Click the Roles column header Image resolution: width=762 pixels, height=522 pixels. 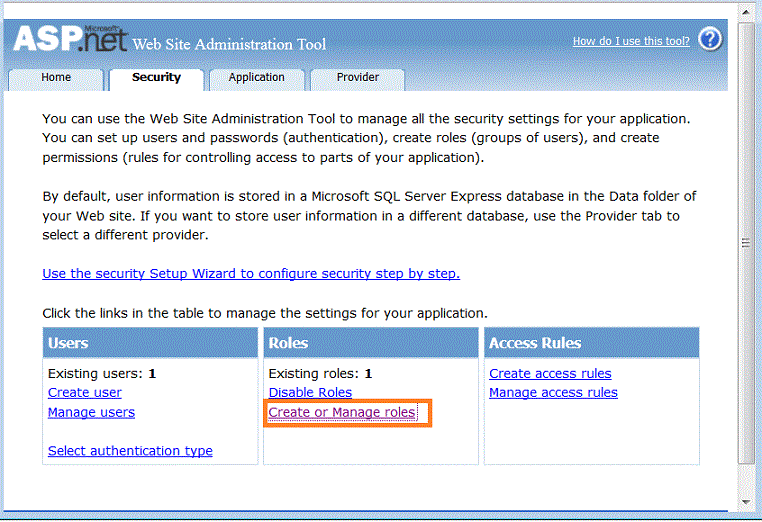[x=371, y=343]
